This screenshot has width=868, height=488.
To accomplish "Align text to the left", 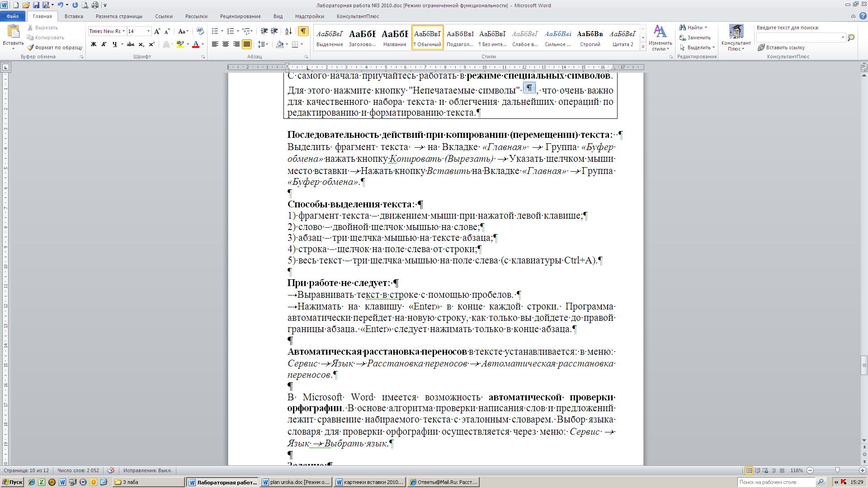I will point(215,44).
